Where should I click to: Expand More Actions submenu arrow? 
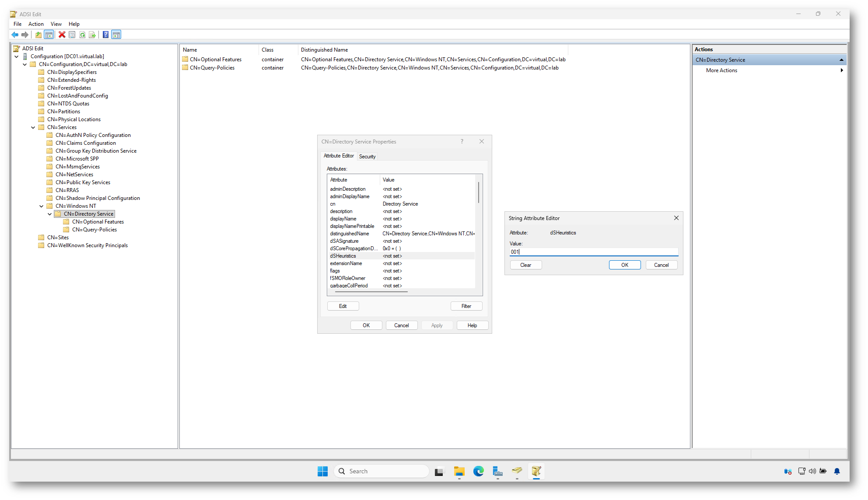pos(842,70)
